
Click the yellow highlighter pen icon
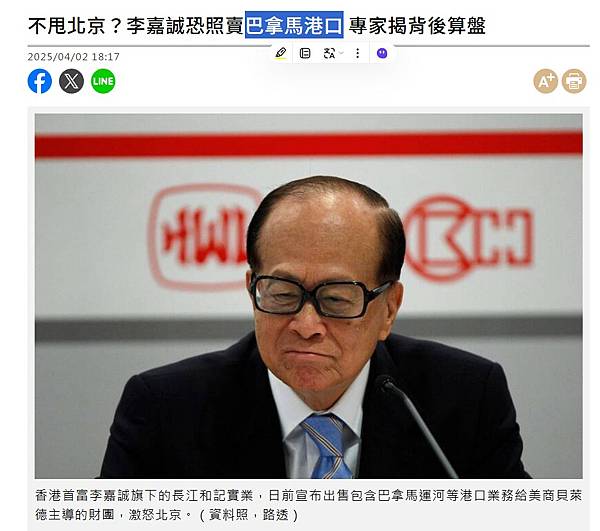click(280, 53)
